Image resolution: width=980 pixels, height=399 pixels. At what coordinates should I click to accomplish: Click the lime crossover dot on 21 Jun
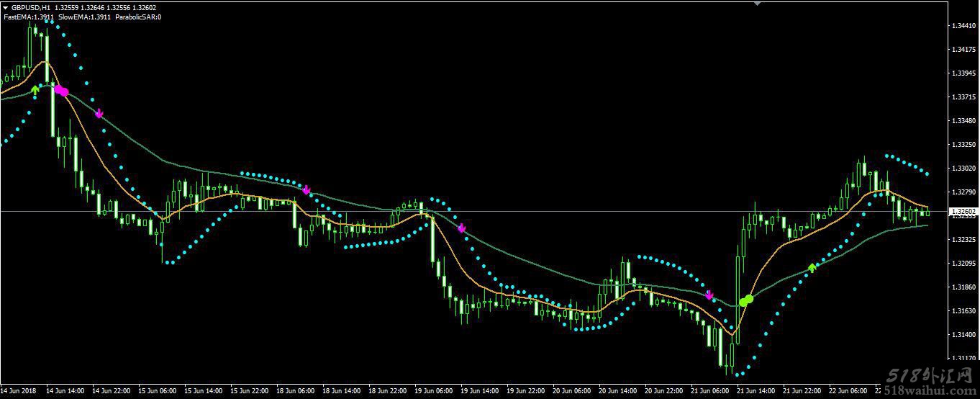pos(746,300)
